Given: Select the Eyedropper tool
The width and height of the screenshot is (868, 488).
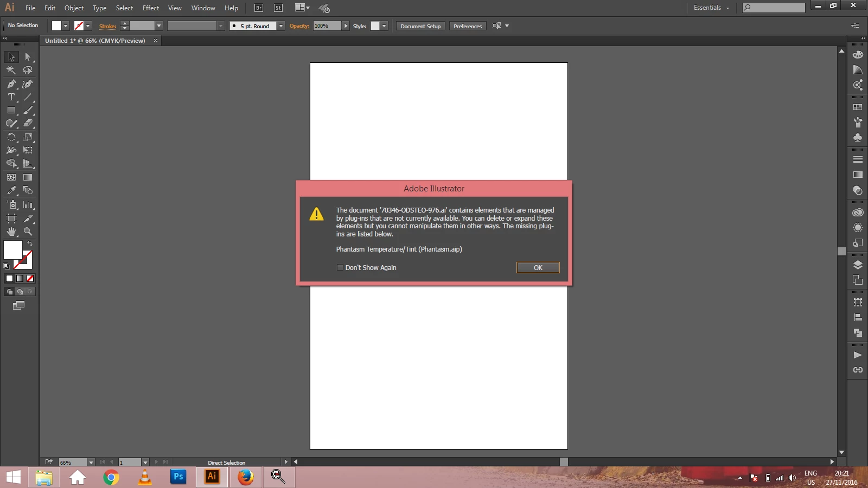Looking at the screenshot, I should (11, 190).
